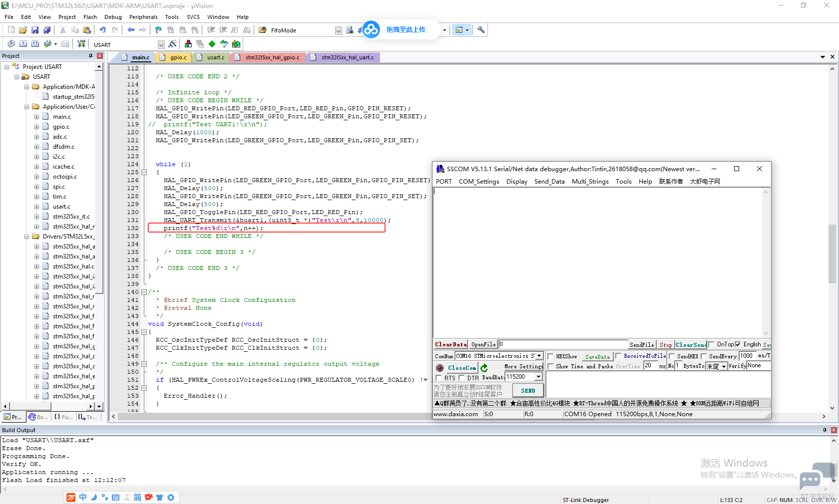Screen dimensions: 839x504
Task: Click the project panel horizontal scrollbar
Action: [48, 406]
